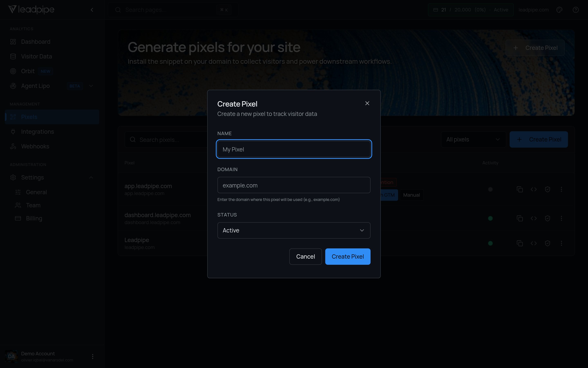Open the shield check for app.leadpipe.com
This screenshot has height=368, width=588.
pos(547,189)
